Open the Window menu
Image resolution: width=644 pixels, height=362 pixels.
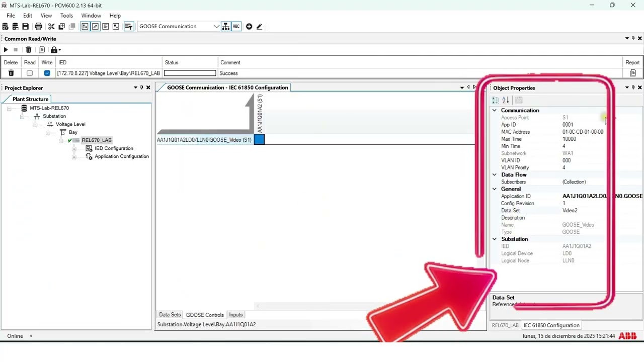point(91,16)
